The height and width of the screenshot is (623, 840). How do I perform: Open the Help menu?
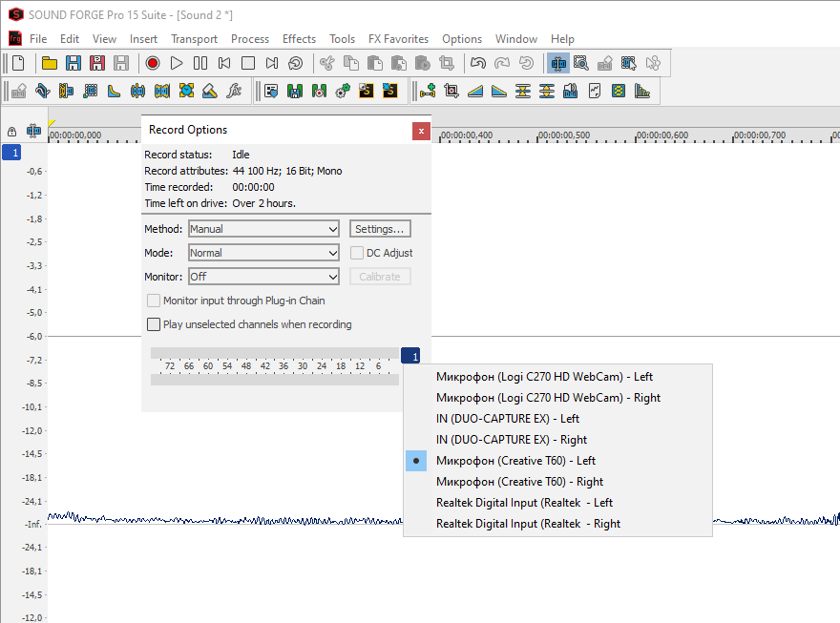(x=562, y=39)
